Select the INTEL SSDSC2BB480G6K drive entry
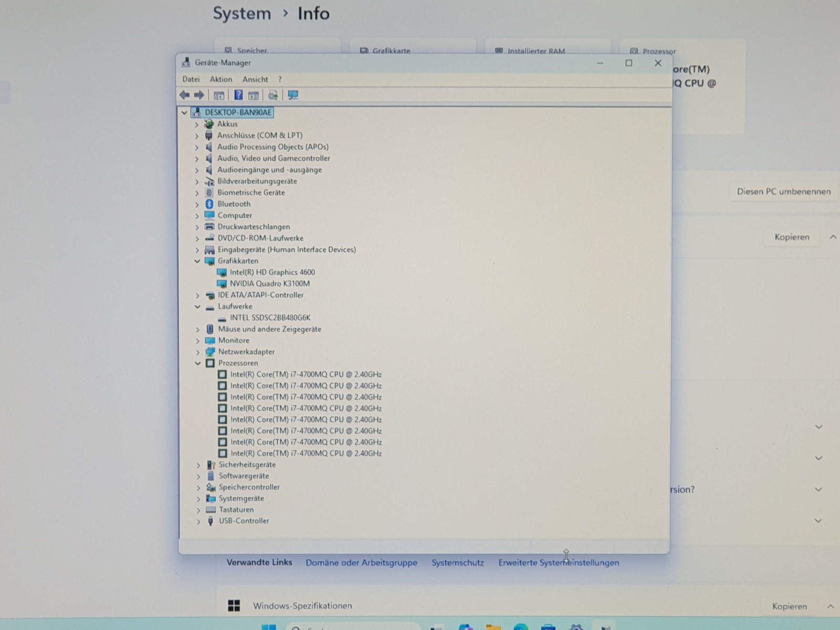840x630 pixels. tap(270, 318)
